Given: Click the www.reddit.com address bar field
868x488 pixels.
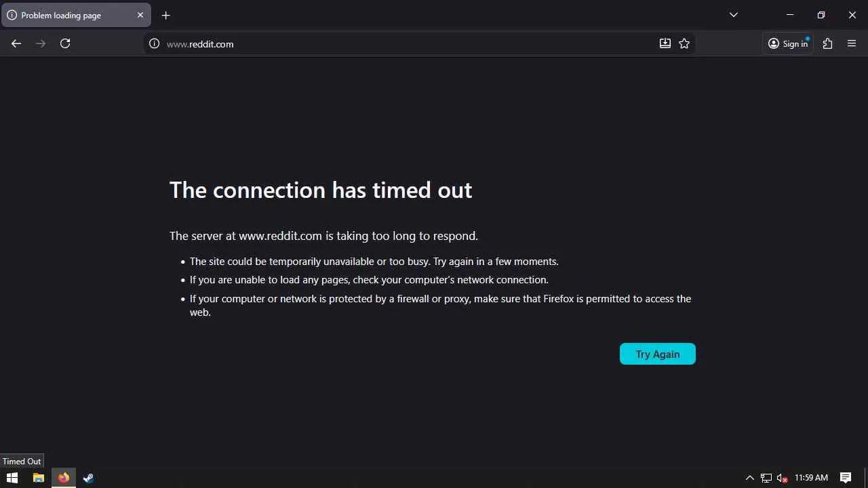Looking at the screenshot, I should [x=407, y=43].
